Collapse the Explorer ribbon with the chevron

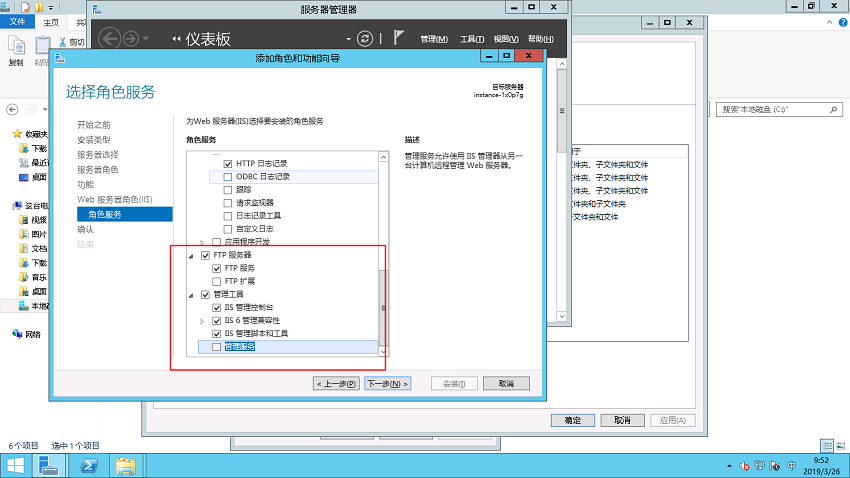click(829, 22)
